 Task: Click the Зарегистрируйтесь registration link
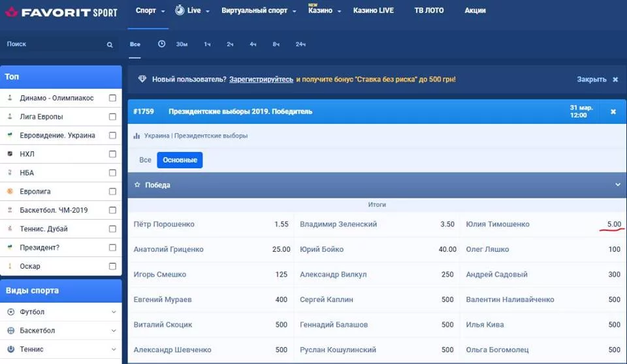click(x=261, y=80)
